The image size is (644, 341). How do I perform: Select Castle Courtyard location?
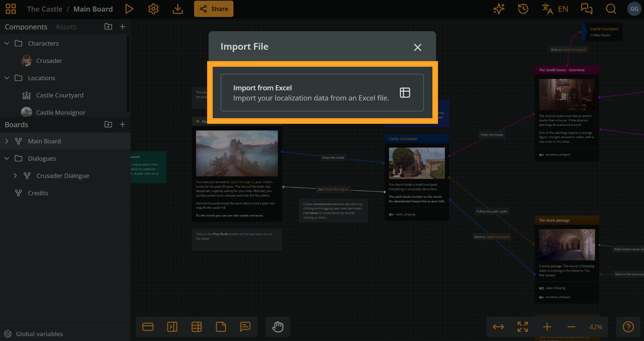[60, 95]
